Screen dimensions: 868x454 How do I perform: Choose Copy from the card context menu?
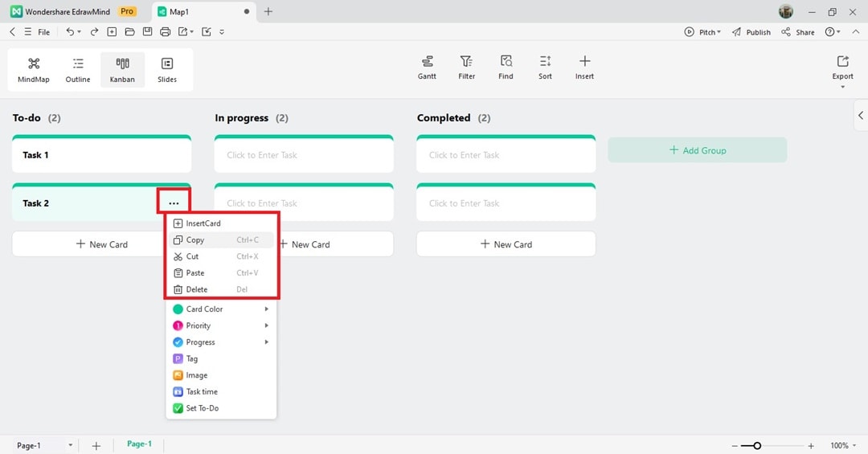[x=195, y=240]
